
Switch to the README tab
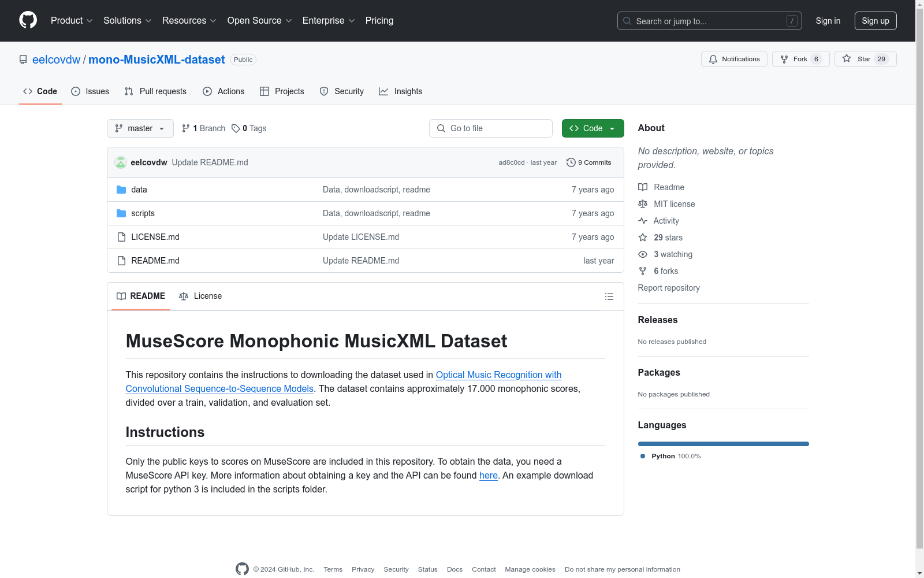[x=141, y=296]
